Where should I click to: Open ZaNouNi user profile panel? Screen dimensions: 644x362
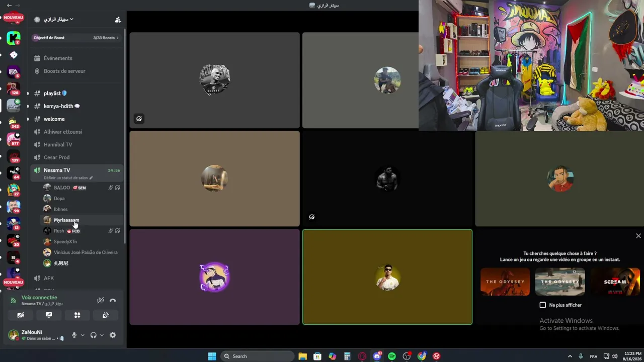coord(37,335)
